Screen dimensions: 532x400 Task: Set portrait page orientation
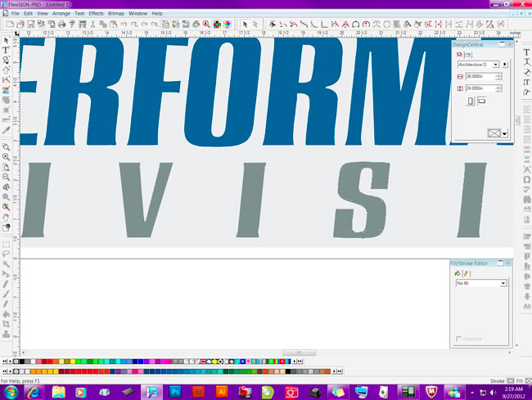(x=471, y=101)
